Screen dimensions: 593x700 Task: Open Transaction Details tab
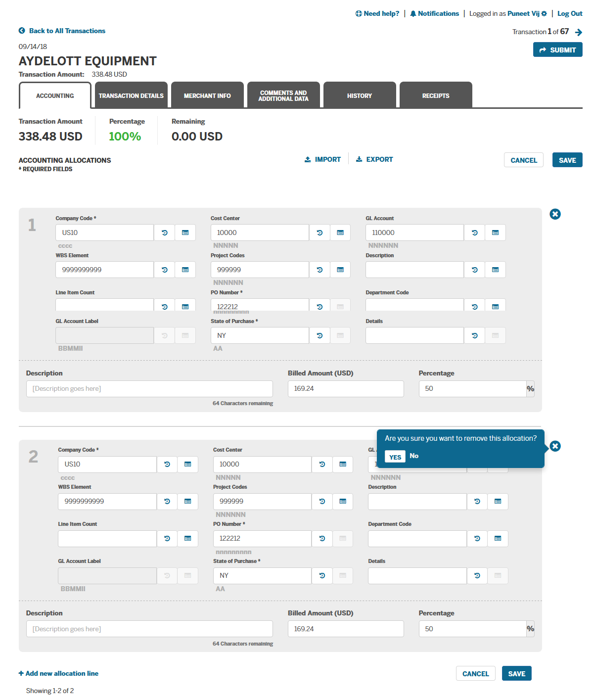point(131,95)
